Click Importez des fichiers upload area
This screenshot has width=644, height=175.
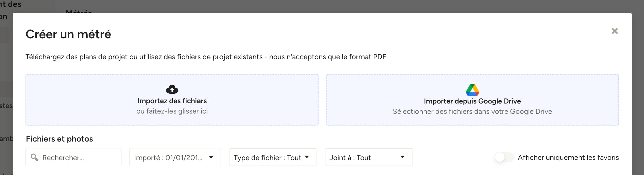click(x=172, y=100)
